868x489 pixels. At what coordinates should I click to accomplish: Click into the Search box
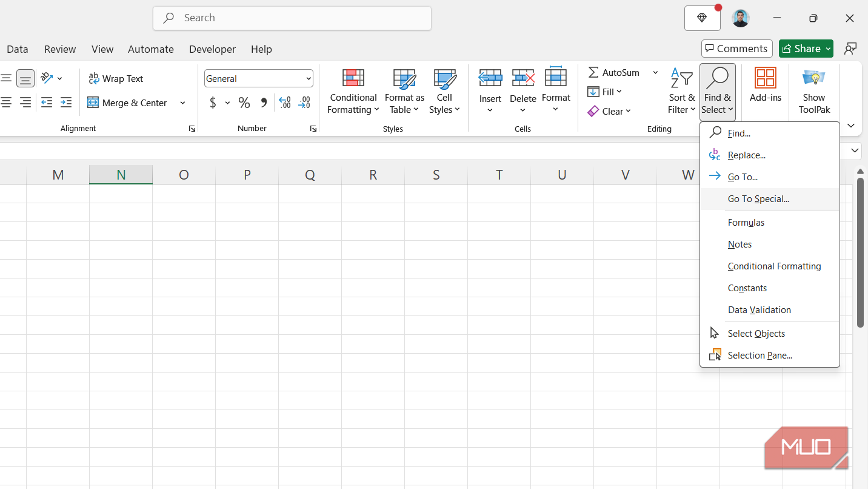(x=292, y=18)
